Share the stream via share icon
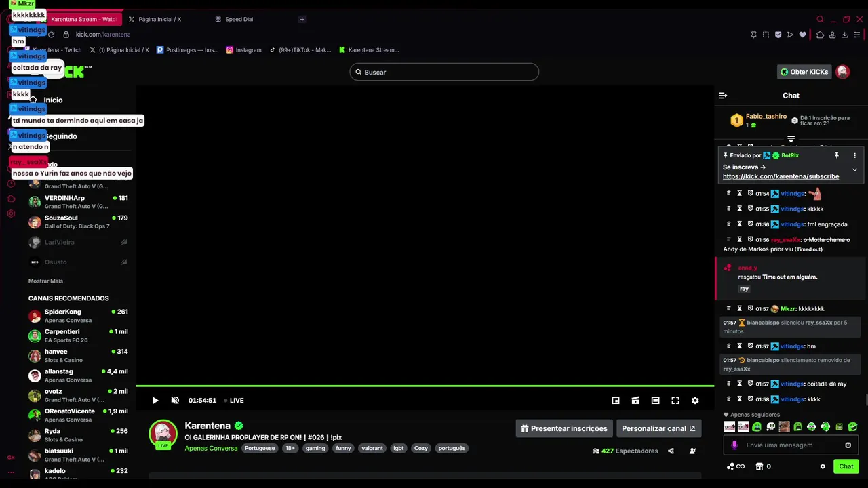The width and height of the screenshot is (868, 488). (x=671, y=451)
